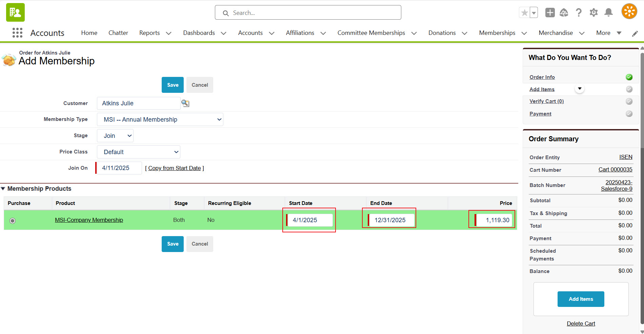Open the notifications bell

(608, 13)
